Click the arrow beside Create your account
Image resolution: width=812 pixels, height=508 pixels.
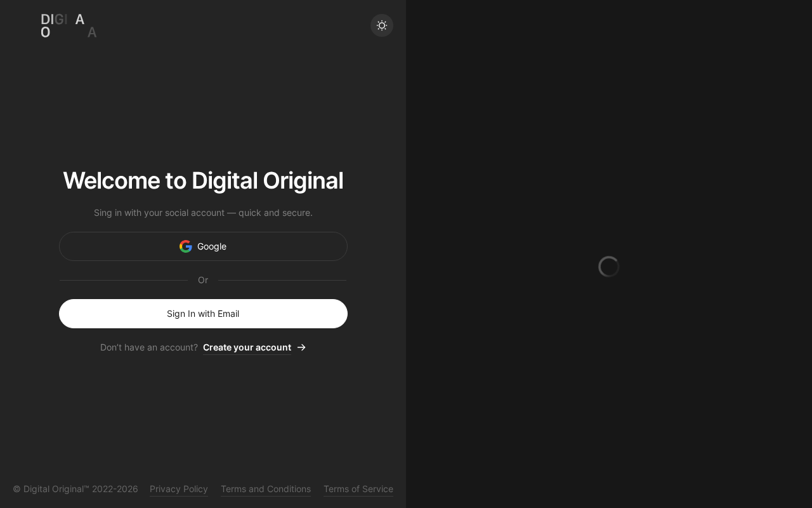(x=302, y=347)
